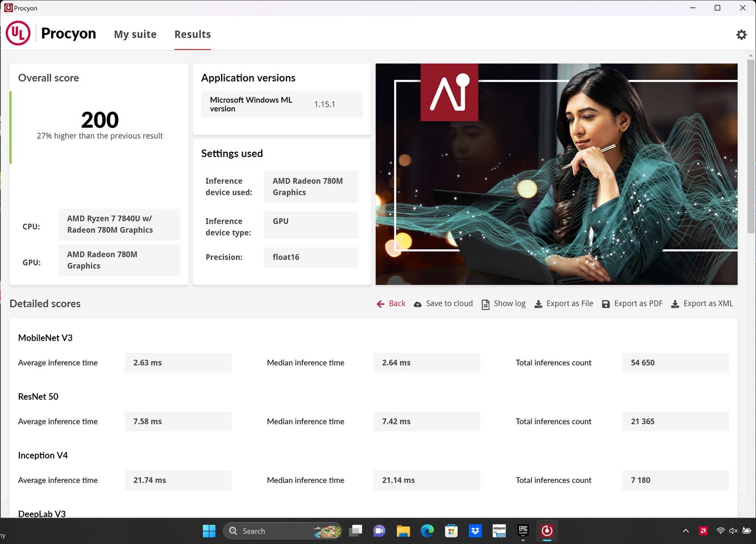Show hidden system tray icons
This screenshot has height=544, width=756.
tap(686, 531)
